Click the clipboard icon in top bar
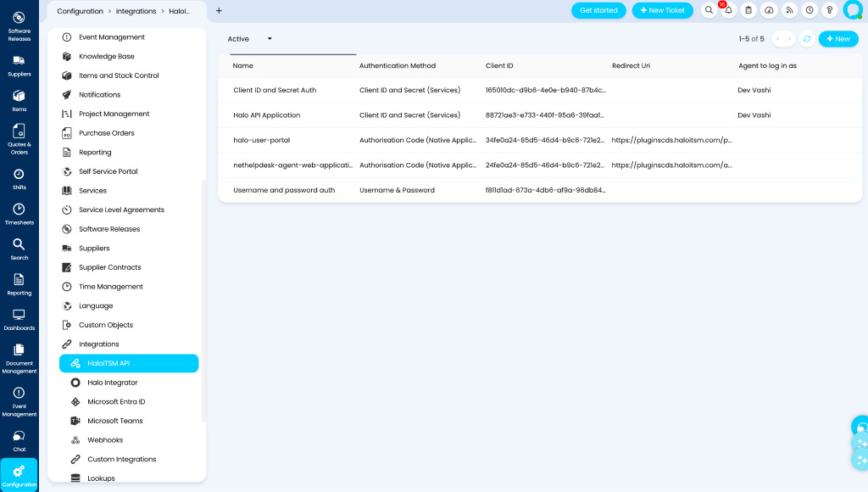 click(x=748, y=10)
